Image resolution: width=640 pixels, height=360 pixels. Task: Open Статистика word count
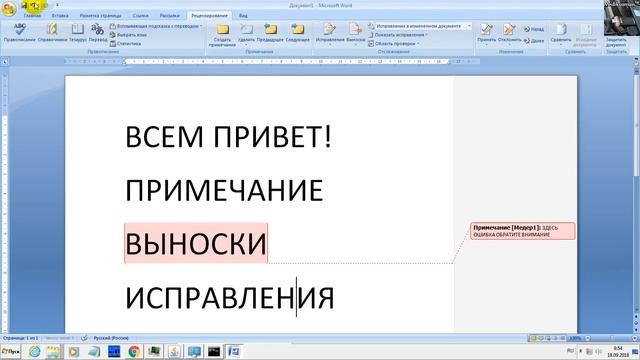tap(125, 44)
